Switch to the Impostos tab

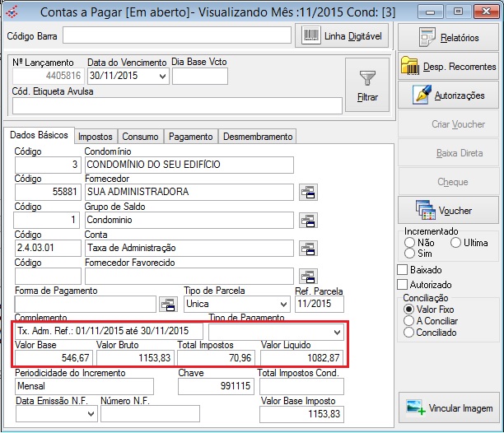(x=96, y=137)
